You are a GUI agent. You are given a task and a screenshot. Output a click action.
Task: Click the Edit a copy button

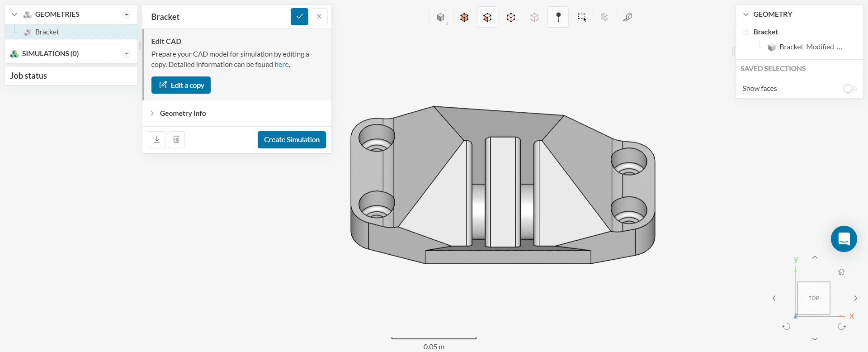tap(181, 85)
